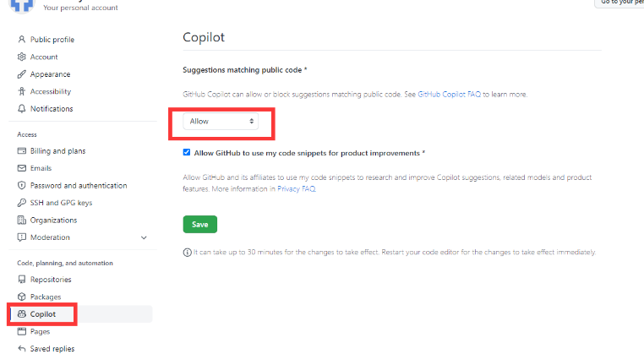Click the Your personal account text
Image resolution: width=644 pixels, height=354 pixels.
(80, 8)
